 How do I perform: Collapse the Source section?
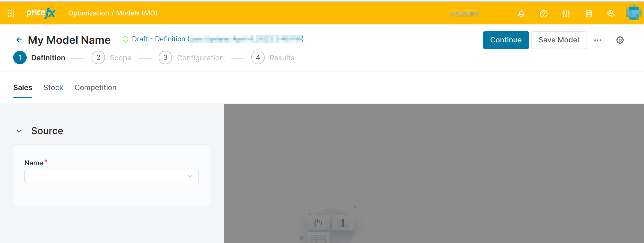[x=19, y=131]
